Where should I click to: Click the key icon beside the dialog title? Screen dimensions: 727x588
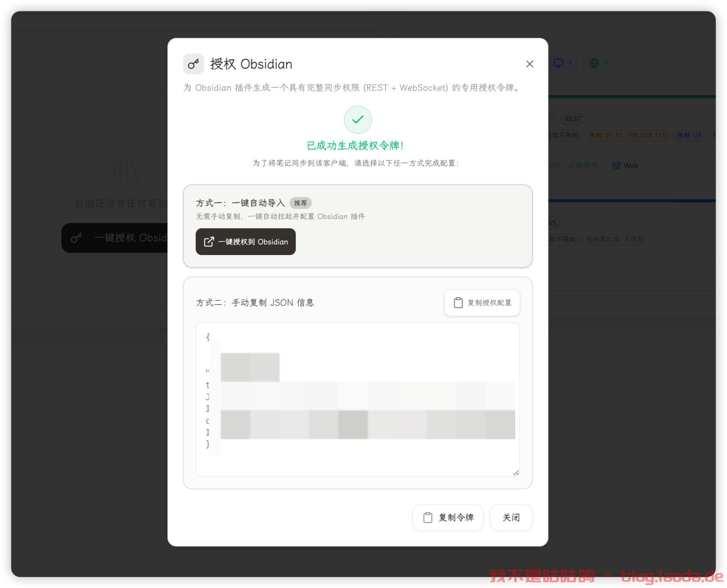193,64
